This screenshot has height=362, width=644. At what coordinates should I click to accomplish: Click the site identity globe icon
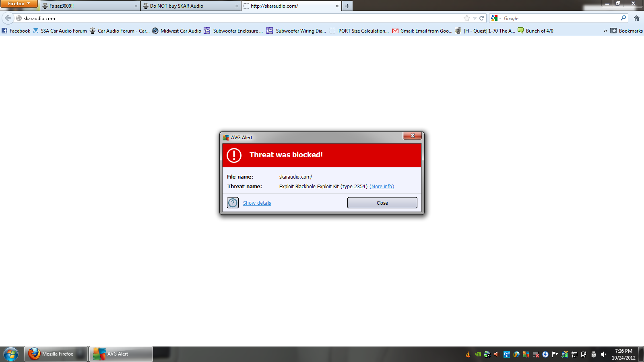tap(19, 18)
